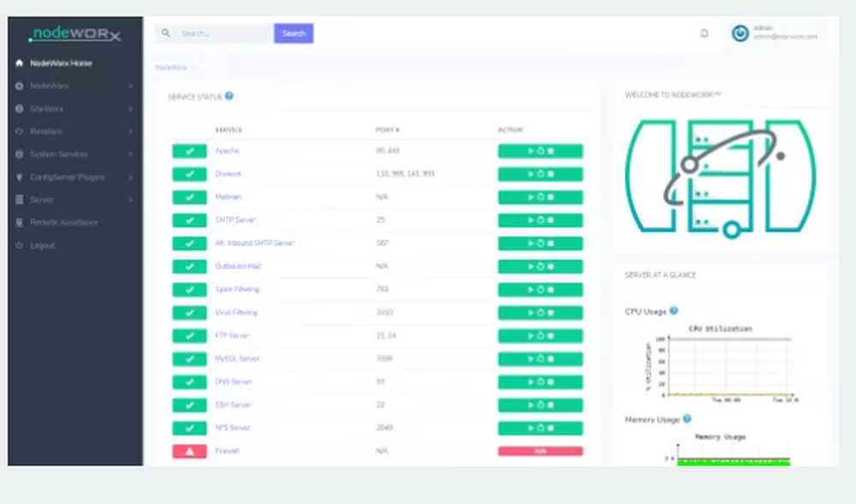Viewport: 856px width, 504px height.
Task: Open the Spam Filtering service link
Action: coord(237,289)
